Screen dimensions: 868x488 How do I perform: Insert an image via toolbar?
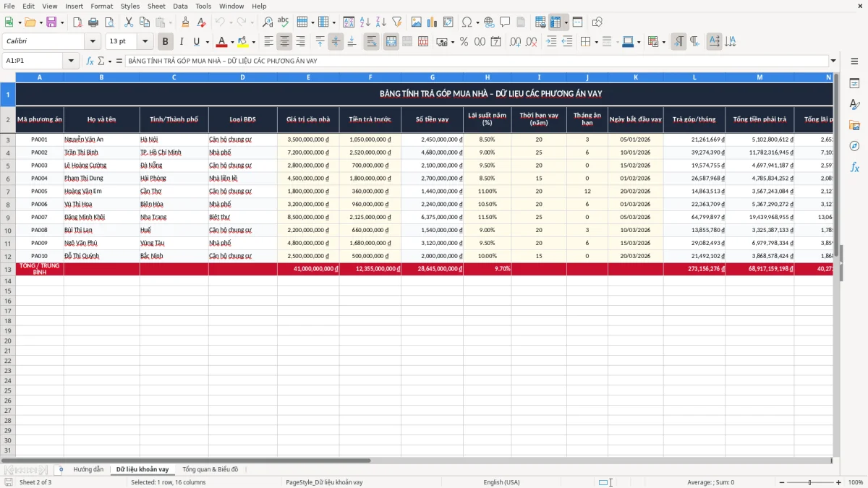pos(417,22)
